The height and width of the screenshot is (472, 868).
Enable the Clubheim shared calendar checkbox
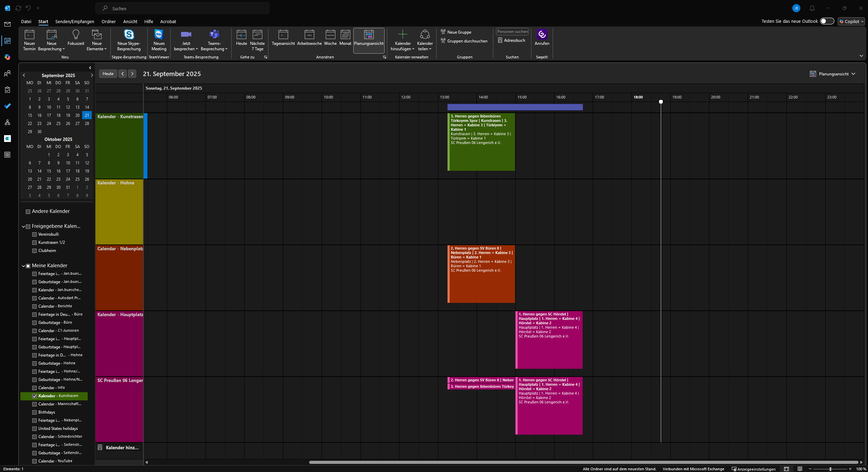tap(34, 251)
